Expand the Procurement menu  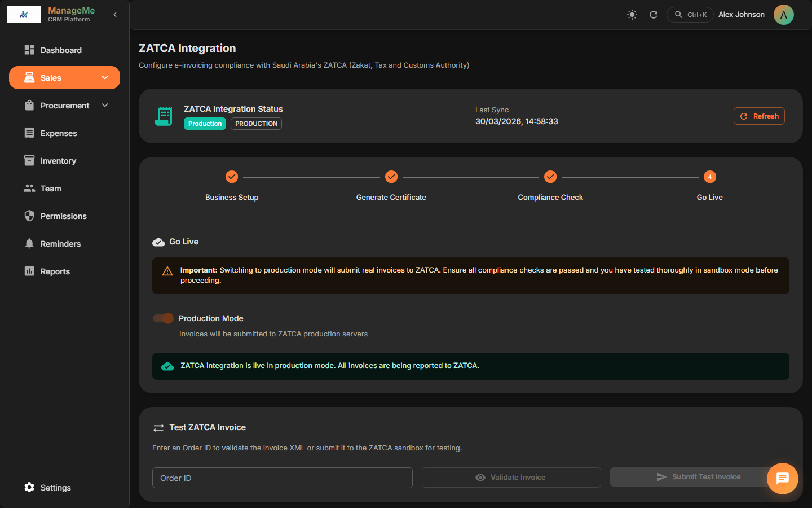(104, 105)
